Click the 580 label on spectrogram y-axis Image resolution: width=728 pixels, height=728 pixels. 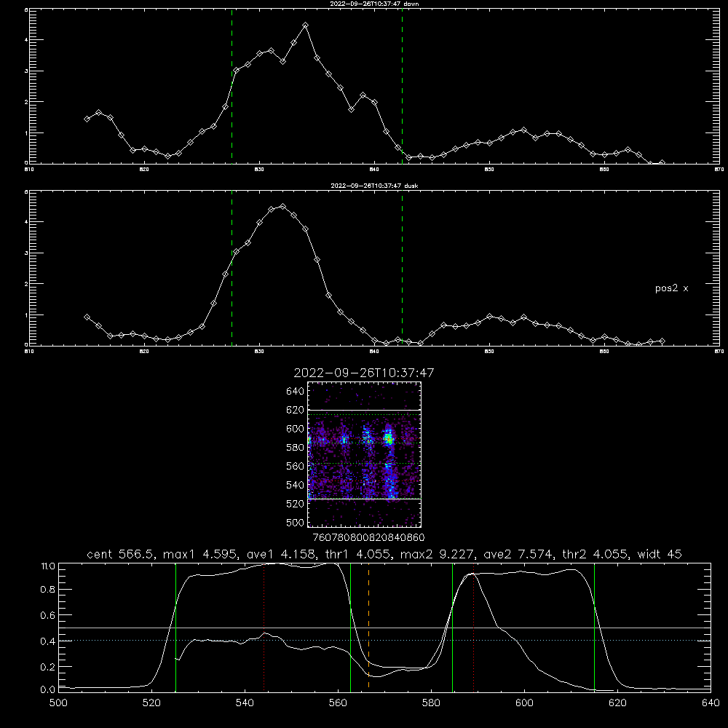(x=295, y=448)
